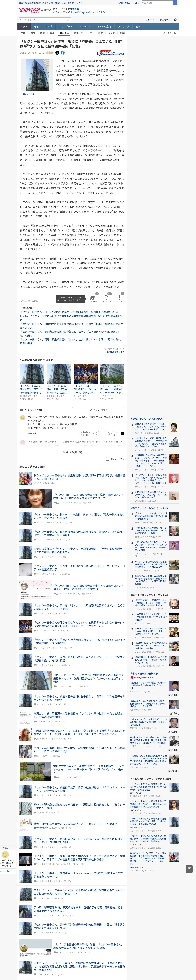Click the ログイン link
196x980 pixels.
coord(57,12)
